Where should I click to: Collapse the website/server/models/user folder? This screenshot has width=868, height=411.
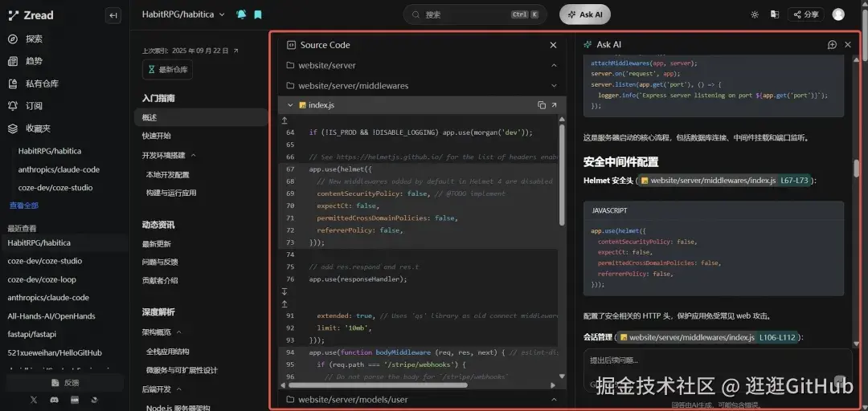(554, 400)
